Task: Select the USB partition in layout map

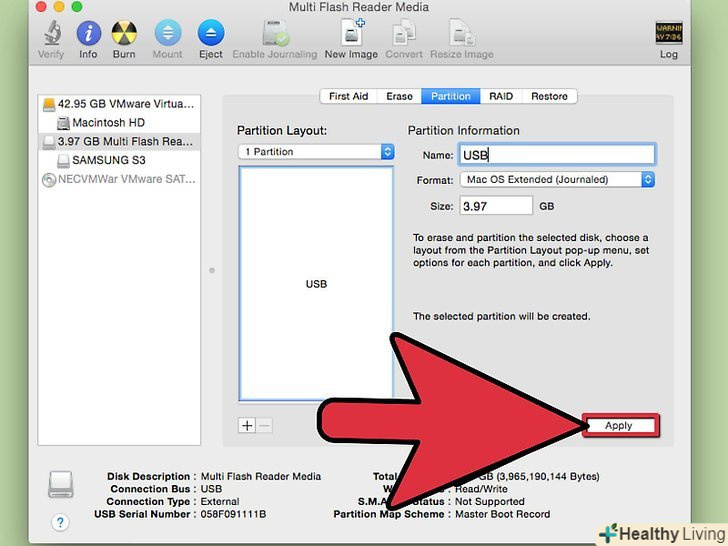Action: 316,284
